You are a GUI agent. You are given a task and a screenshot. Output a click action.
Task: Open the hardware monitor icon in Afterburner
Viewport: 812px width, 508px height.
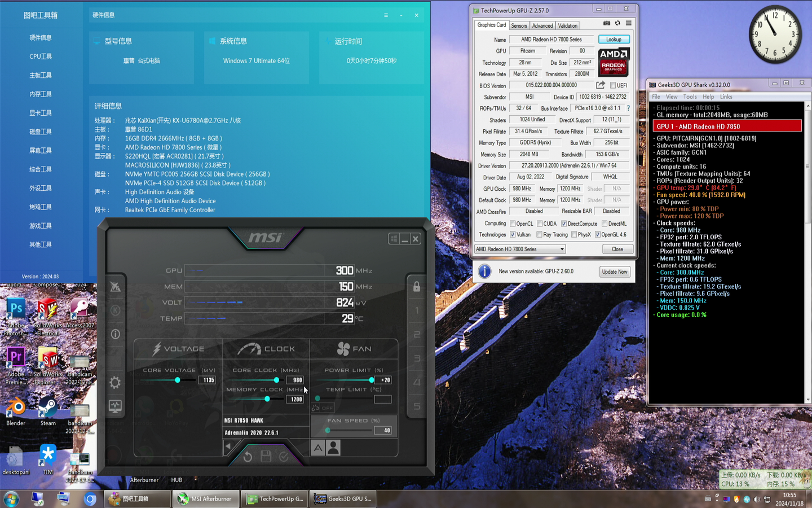[116, 407]
